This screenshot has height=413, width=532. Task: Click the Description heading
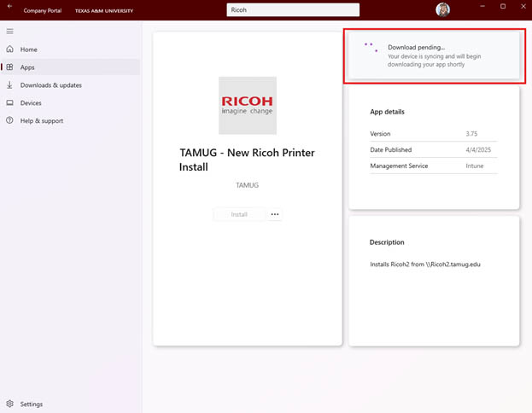click(x=387, y=242)
